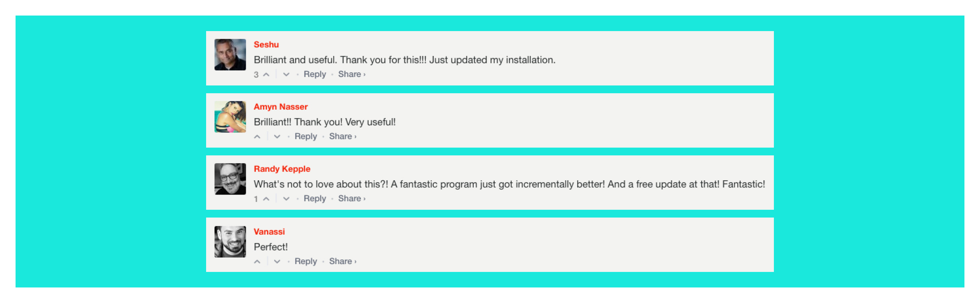Downvote Amyn Nasser's comment
The image size is (980, 303).
pos(277,136)
